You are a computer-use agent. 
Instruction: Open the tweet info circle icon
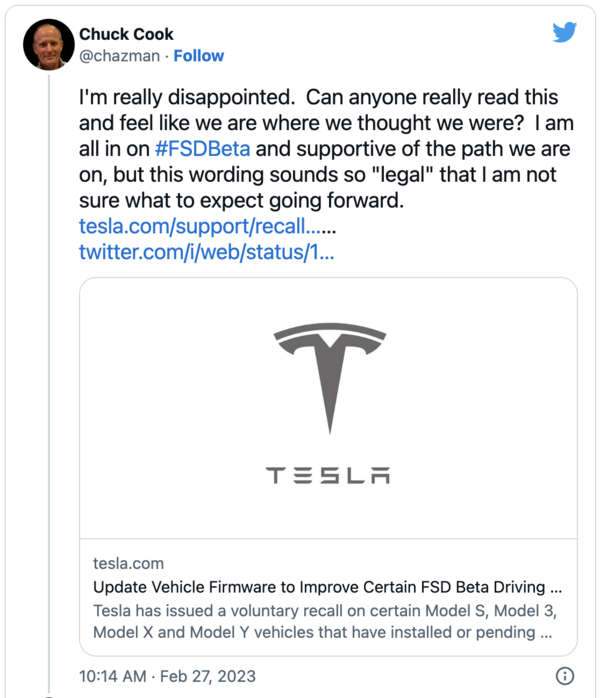pyautogui.click(x=564, y=675)
